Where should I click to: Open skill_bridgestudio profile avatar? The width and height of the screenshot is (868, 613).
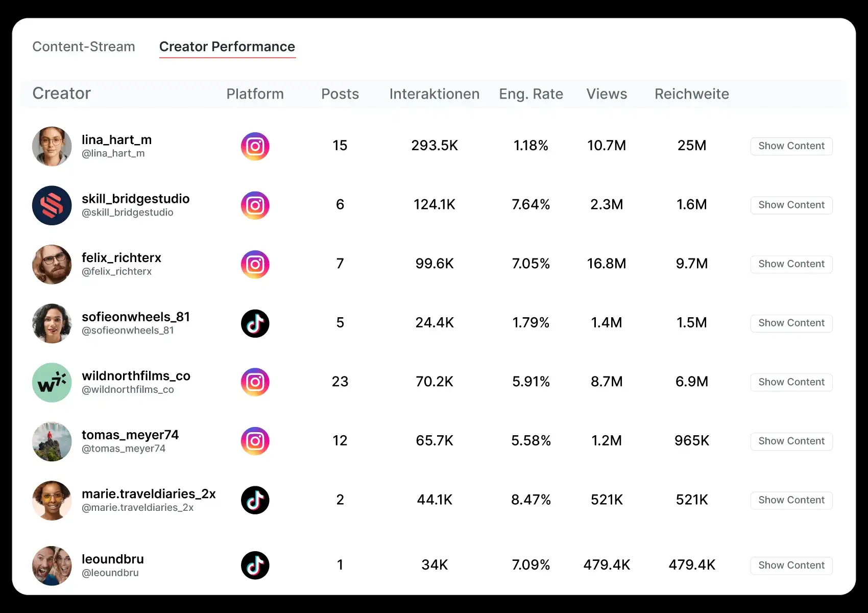pos(52,205)
